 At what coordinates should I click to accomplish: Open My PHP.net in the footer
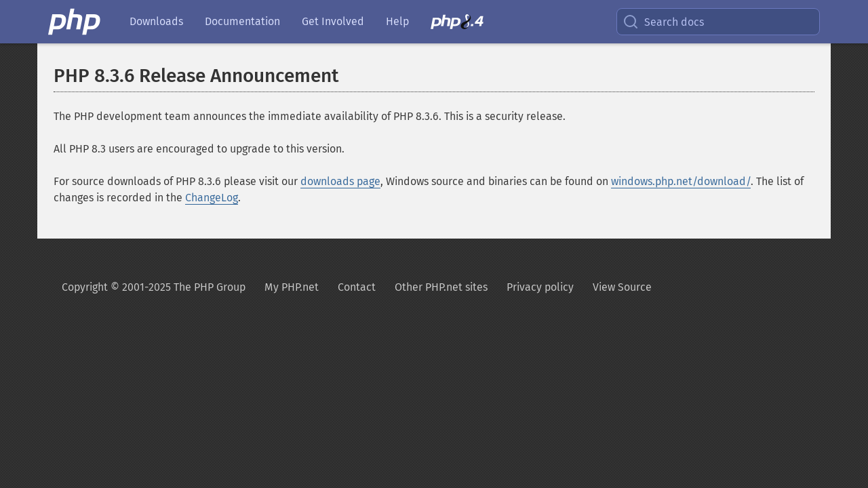click(x=291, y=287)
